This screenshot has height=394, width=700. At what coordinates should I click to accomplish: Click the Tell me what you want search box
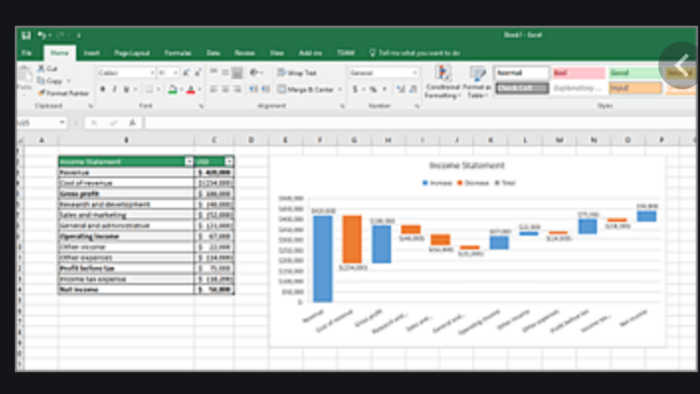pos(415,53)
